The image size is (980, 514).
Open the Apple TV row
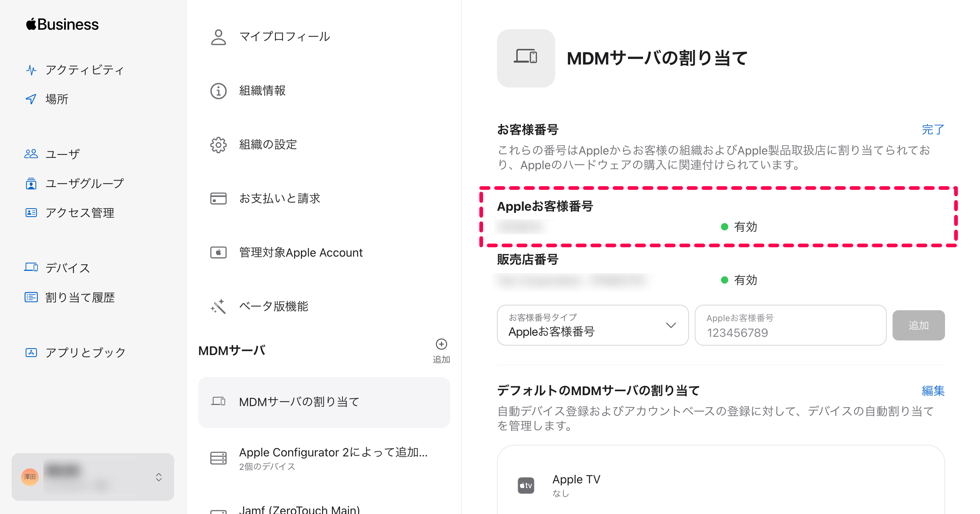click(721, 485)
